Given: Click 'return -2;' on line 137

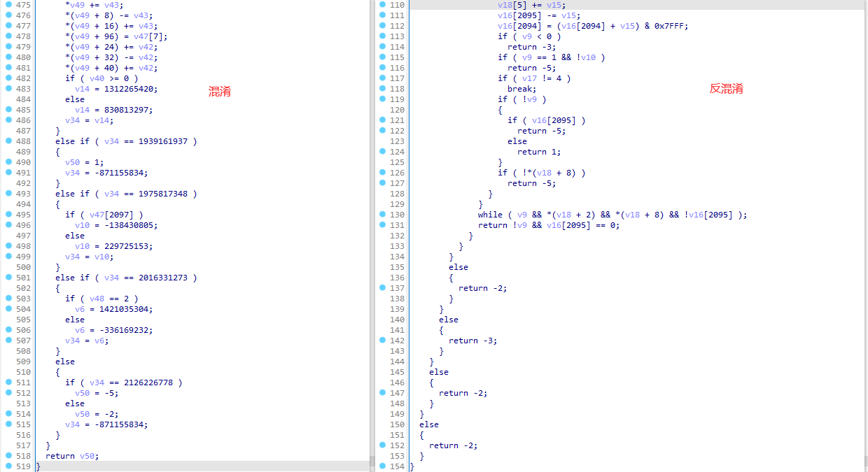Looking at the screenshot, I should click(483, 288).
